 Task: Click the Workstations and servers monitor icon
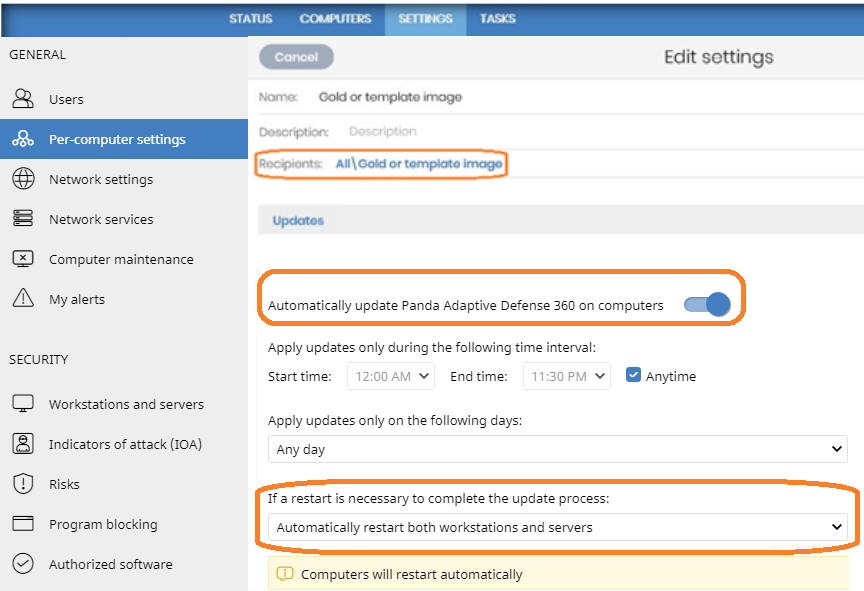point(23,404)
